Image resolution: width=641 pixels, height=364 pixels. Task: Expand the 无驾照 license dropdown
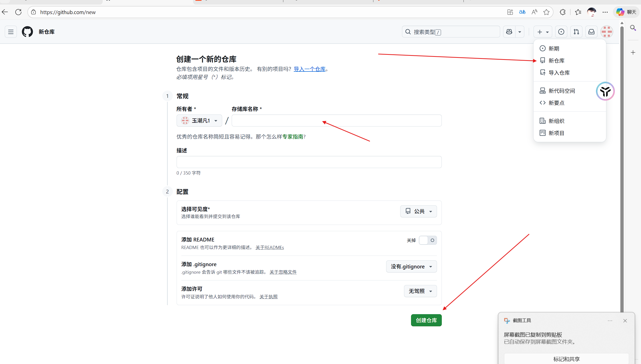(420, 291)
